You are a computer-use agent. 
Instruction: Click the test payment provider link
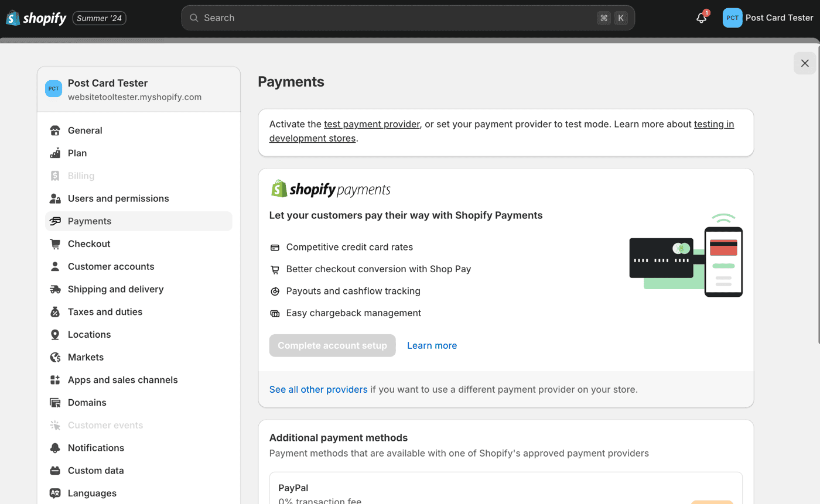372,124
